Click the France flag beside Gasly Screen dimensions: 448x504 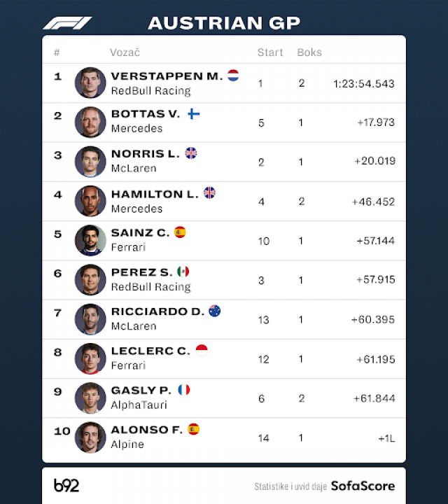(183, 390)
